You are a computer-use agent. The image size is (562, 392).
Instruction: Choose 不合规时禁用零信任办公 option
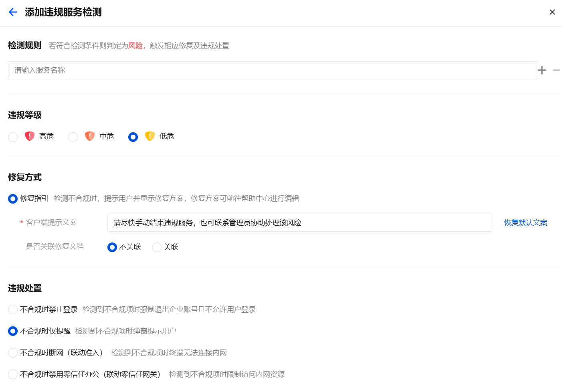13,374
